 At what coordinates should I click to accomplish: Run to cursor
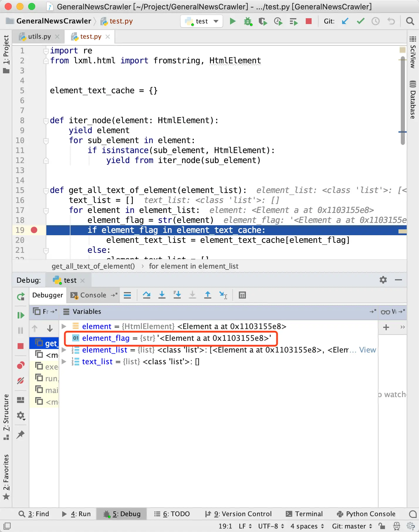(x=223, y=295)
